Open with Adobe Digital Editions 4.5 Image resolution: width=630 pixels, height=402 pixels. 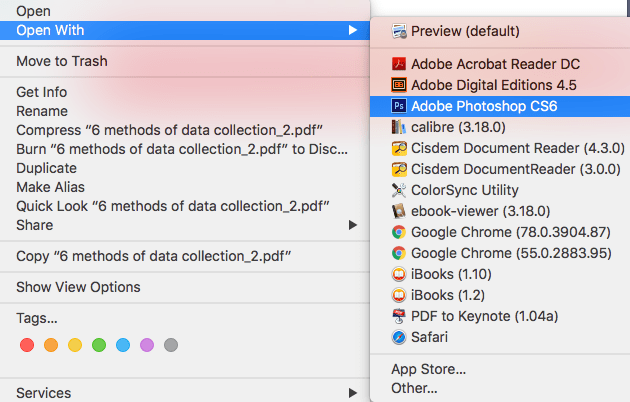500,85
